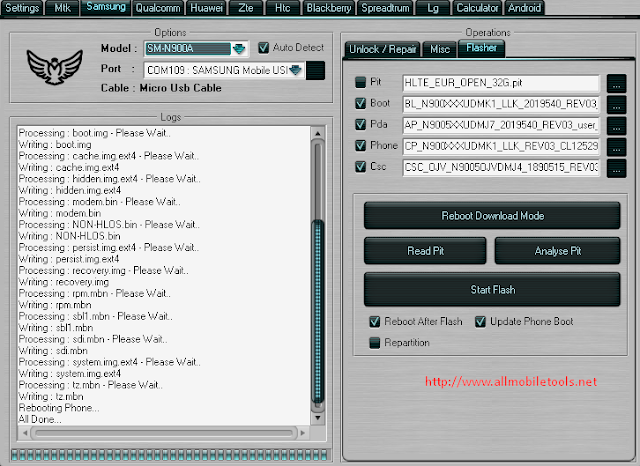
Task: Open the Spreadtrum tab
Action: pos(385,8)
